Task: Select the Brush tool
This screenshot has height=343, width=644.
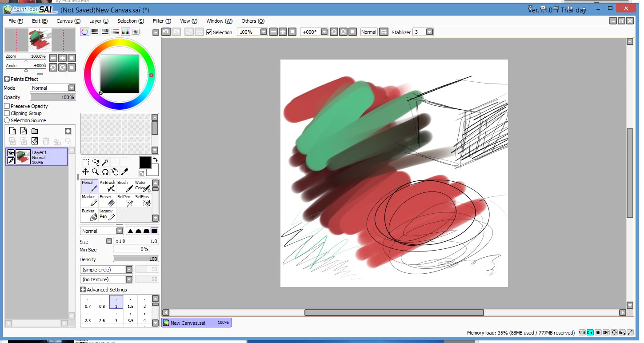Action: (x=125, y=186)
